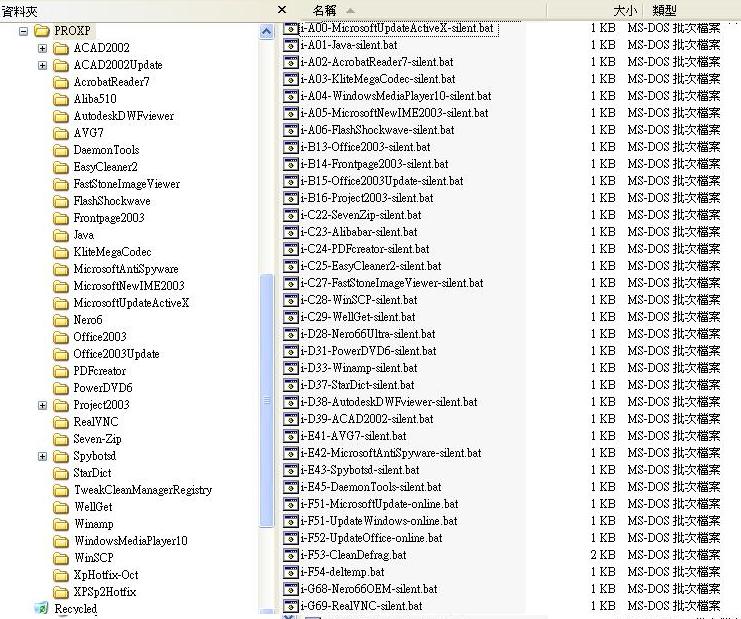741x619 pixels.
Task: Select MicrosoftAntiSpyware in folder tree
Action: (x=126, y=269)
